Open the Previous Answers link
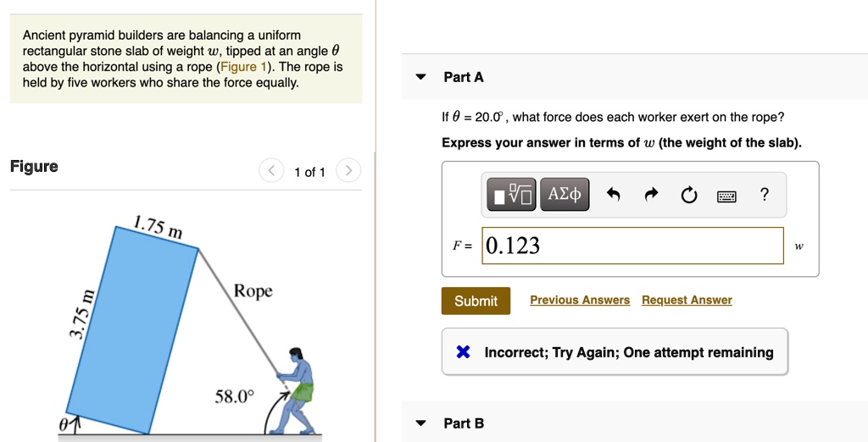Screen dimensions: 868x442 click(x=580, y=301)
